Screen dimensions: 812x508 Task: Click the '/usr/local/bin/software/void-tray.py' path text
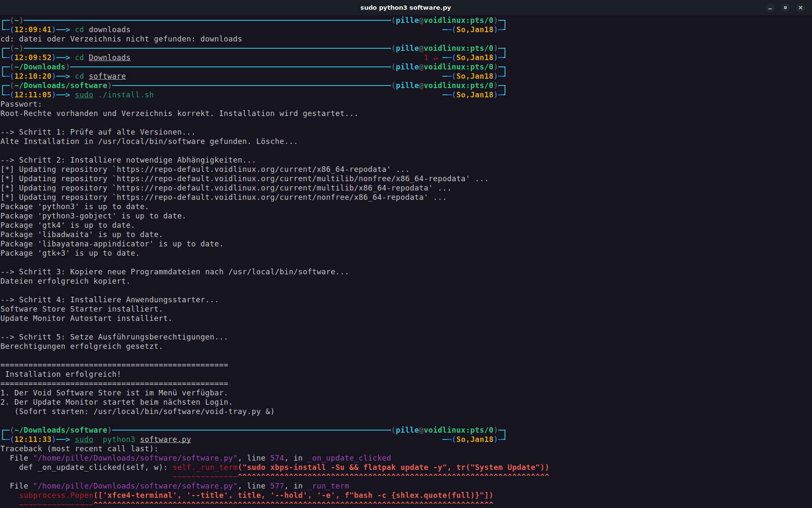point(177,411)
